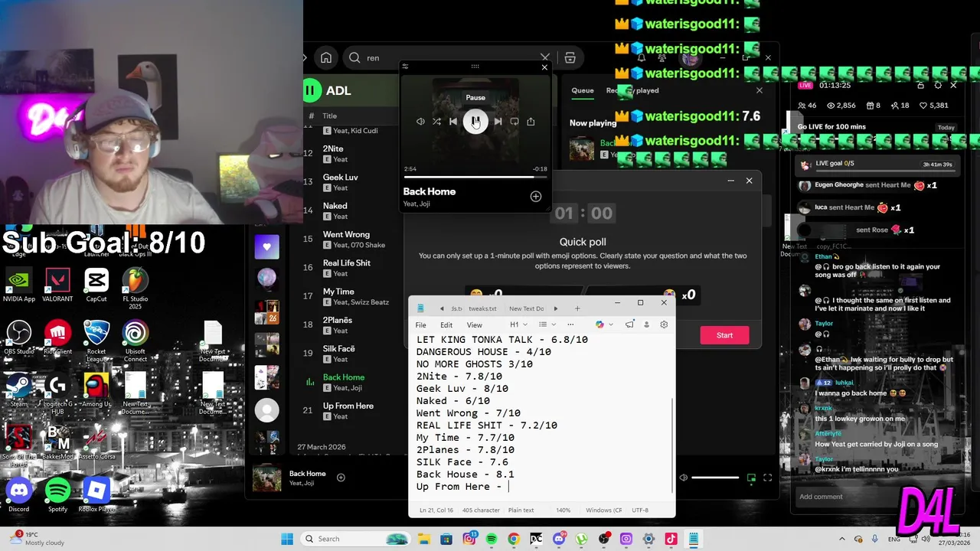Screen dimensions: 980x551
Task: Toggle shuffle in the mini player
Action: (436, 122)
